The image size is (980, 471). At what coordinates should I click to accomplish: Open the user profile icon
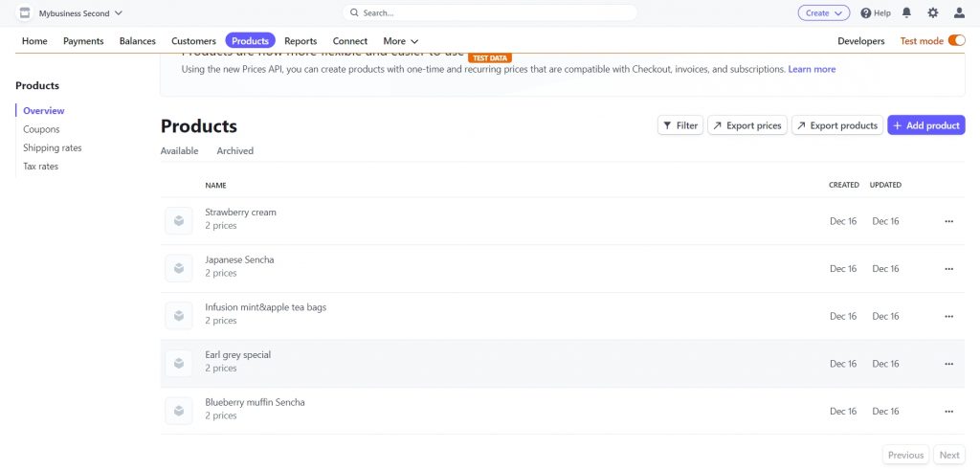click(959, 12)
